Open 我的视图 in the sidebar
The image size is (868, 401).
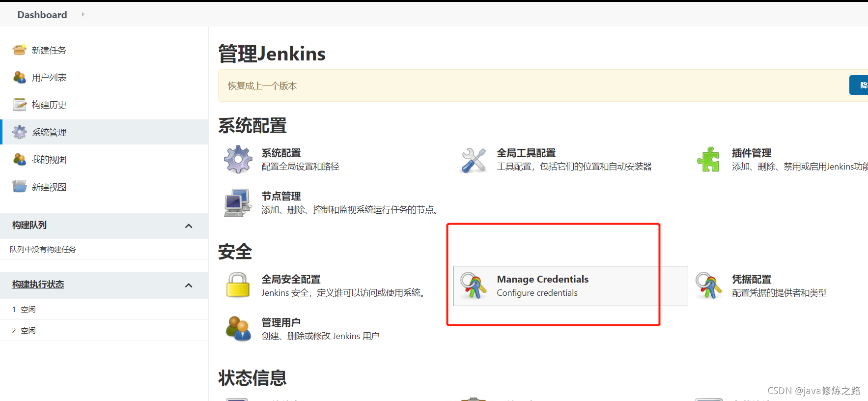point(49,160)
